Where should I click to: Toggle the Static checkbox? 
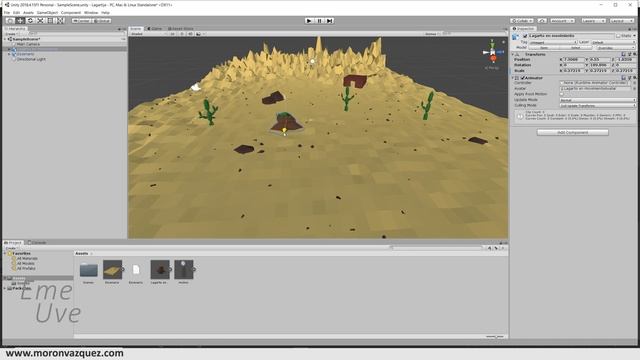[x=618, y=36]
